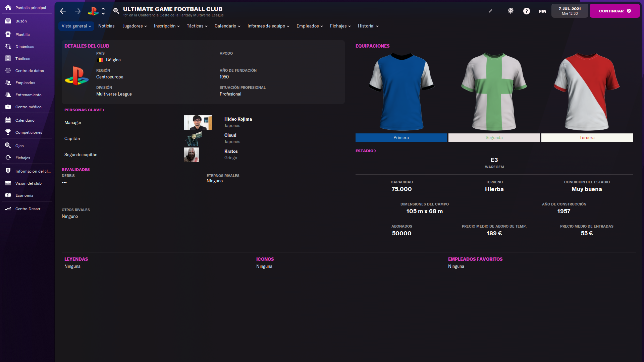Click Hideo Kojima's portrait photo
644x362 pixels.
pos(198,122)
